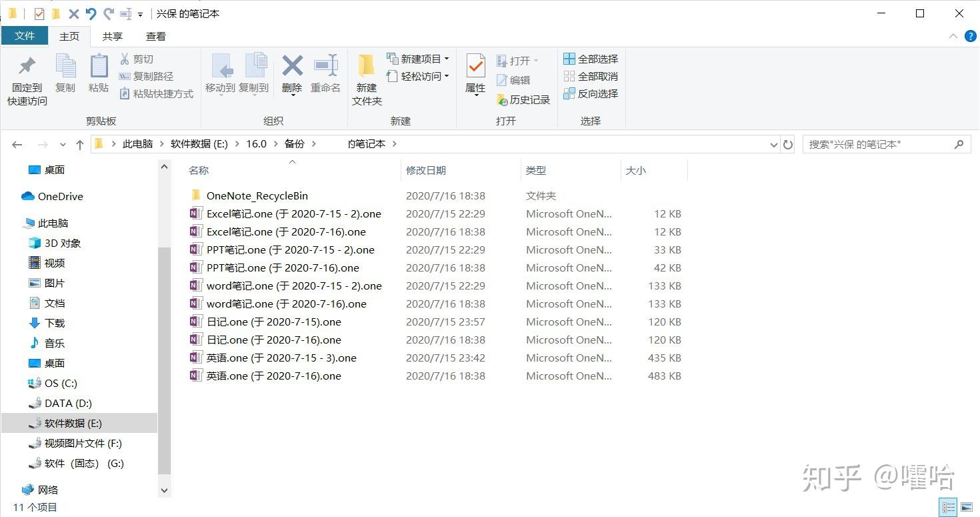Click Edit in the Open group
The image size is (980, 517).
click(x=513, y=80)
